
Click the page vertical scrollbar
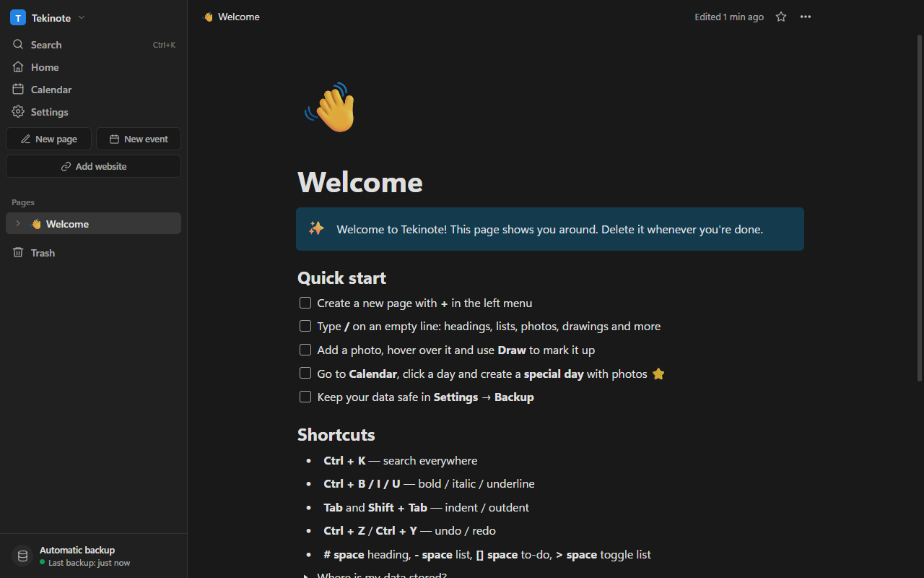point(920,210)
